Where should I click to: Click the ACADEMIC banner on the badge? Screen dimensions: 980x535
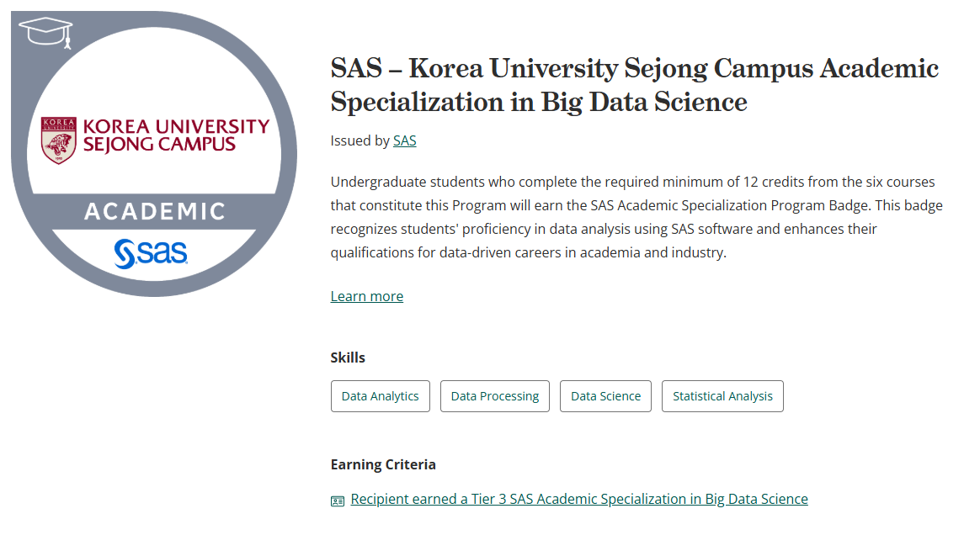(154, 210)
